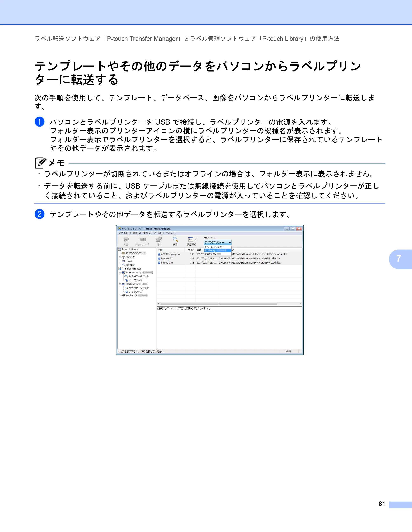Click the 開く (Open) folder toolbar icon
412x532 pixels.
point(159,239)
